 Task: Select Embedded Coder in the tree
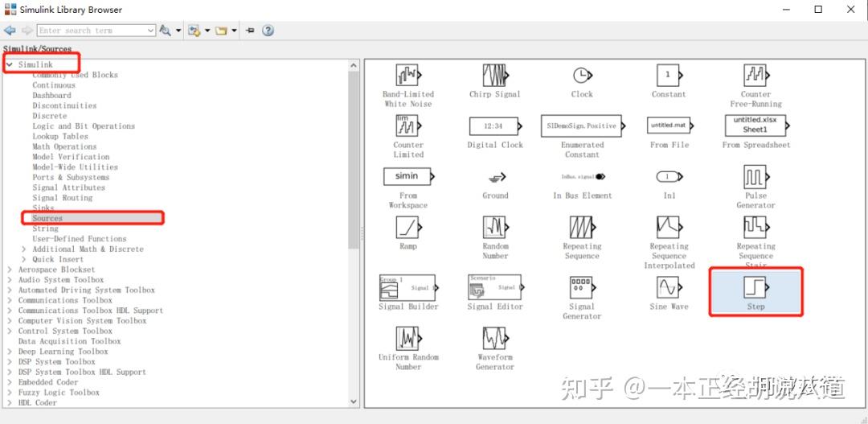coord(48,382)
